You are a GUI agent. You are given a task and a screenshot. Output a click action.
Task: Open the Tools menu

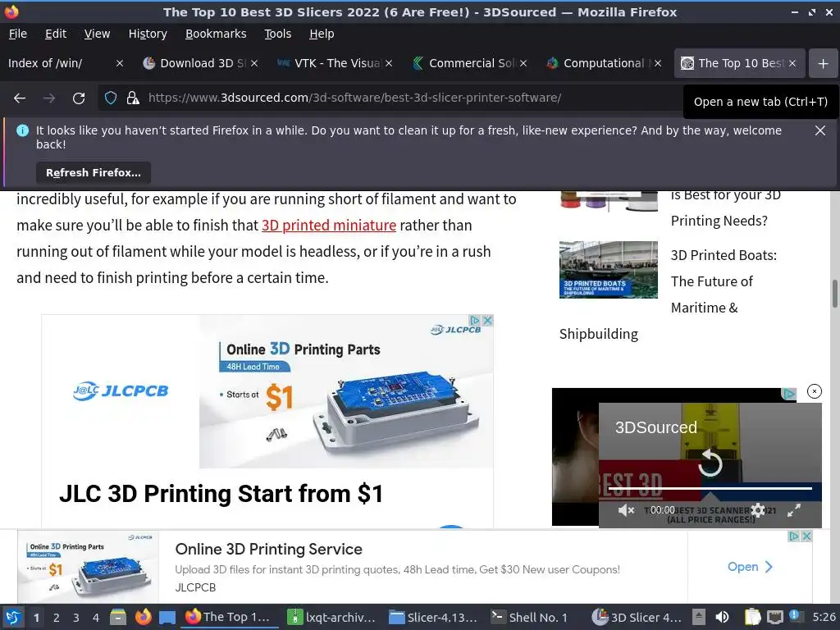click(x=277, y=34)
